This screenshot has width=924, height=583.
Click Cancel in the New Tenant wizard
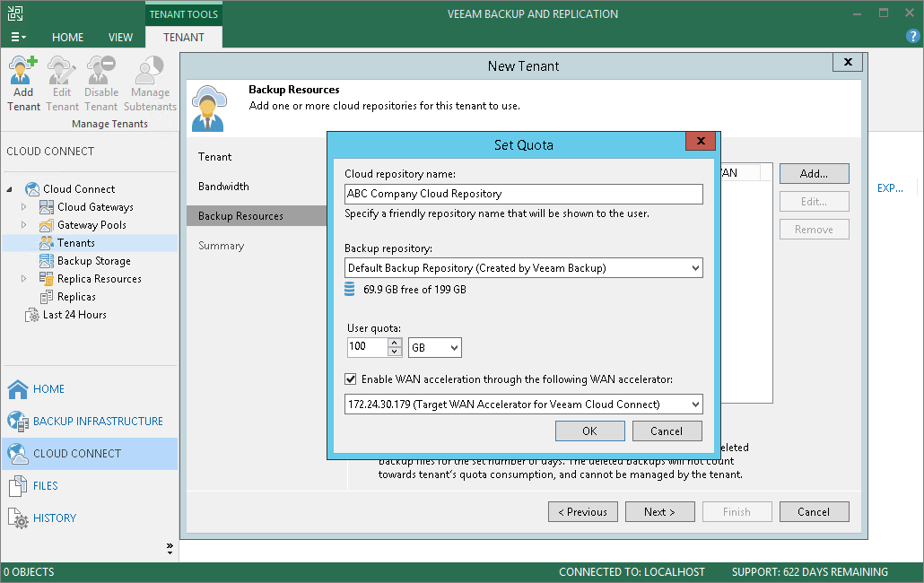(x=814, y=512)
